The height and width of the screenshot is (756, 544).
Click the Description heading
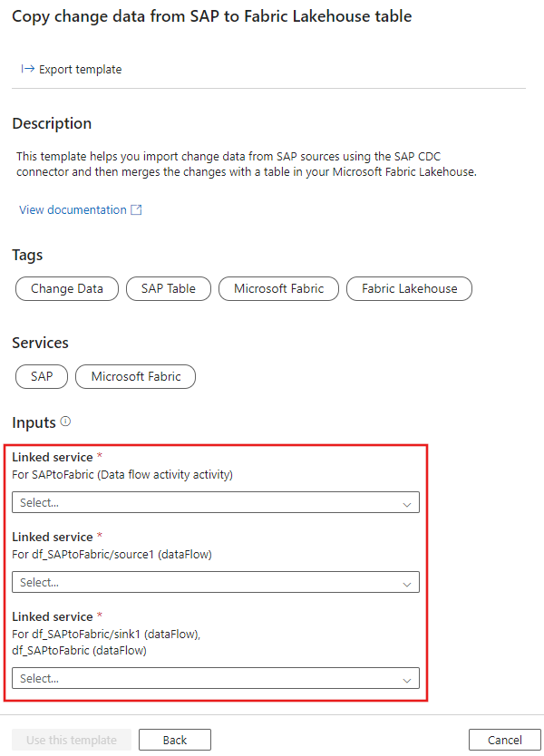(x=52, y=123)
